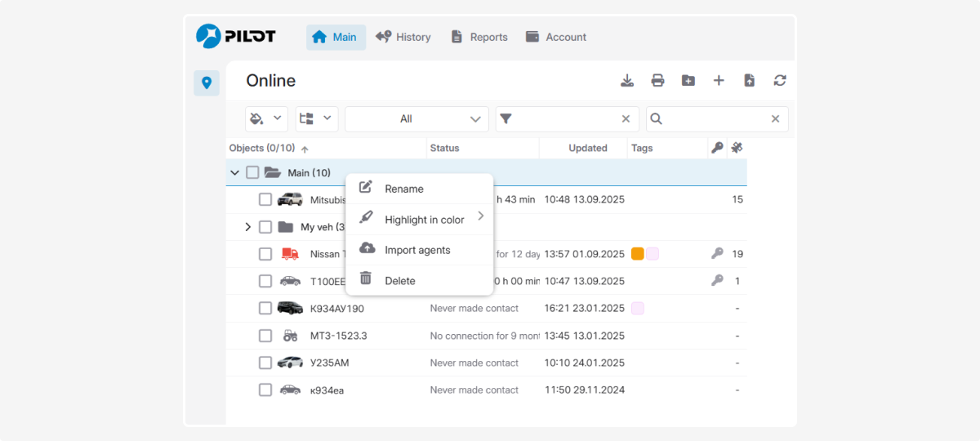Screen dimensions: 980x441
Task: Clear the filter field with X
Action: point(626,119)
